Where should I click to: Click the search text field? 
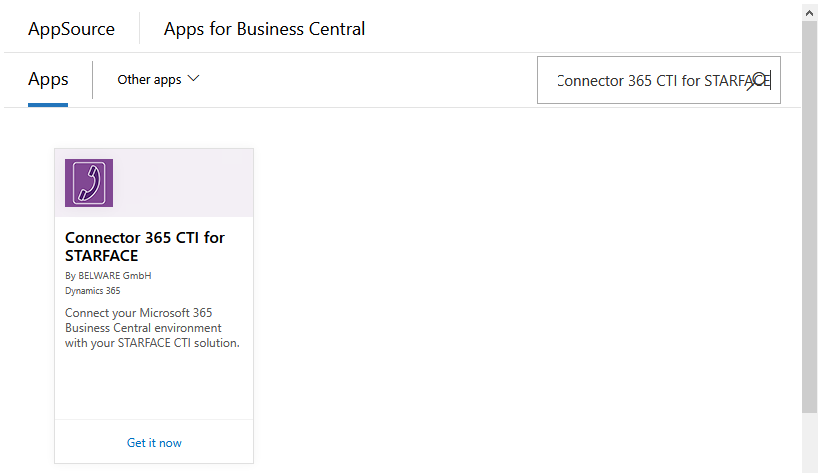click(x=658, y=80)
